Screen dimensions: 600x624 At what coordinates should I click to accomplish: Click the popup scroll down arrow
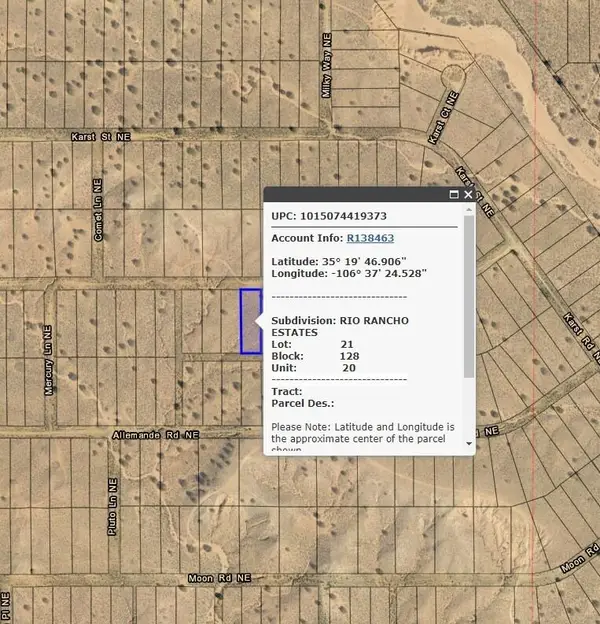coord(469,443)
